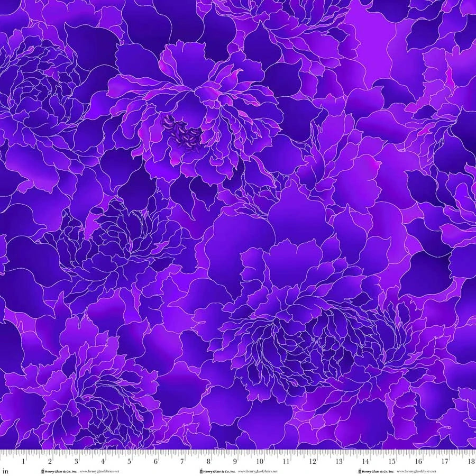Click the ruler number 6

[155, 462]
